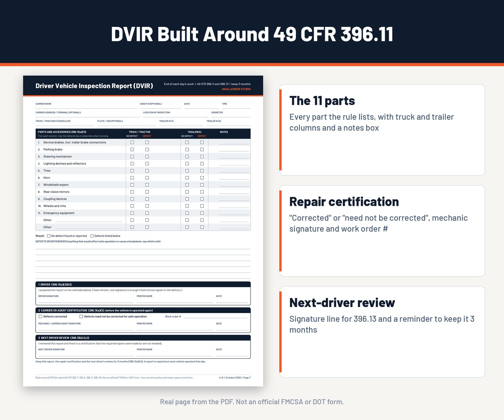Tick the "Defects listed below" result box
The image size is (504, 420).
coord(92,236)
